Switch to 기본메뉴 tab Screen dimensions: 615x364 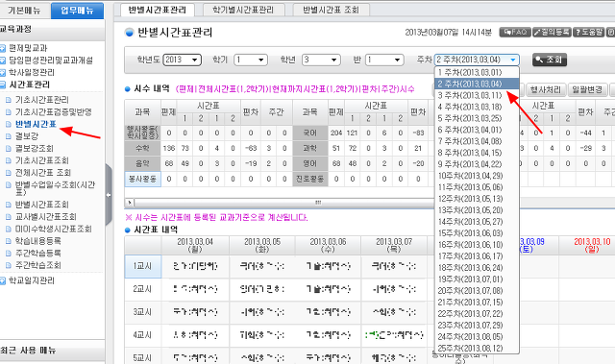tap(24, 11)
